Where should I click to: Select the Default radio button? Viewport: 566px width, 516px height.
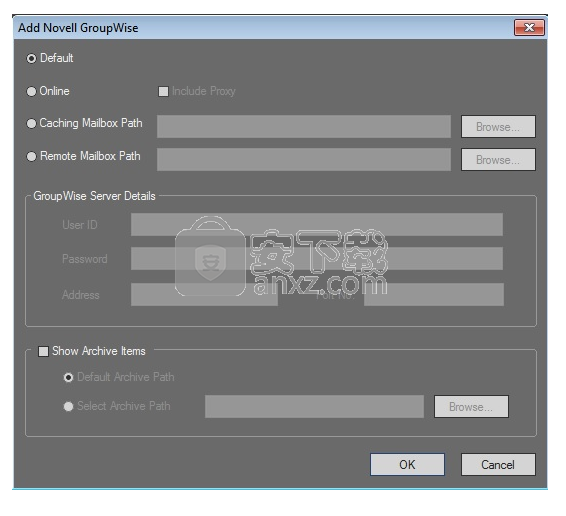click(x=31, y=58)
